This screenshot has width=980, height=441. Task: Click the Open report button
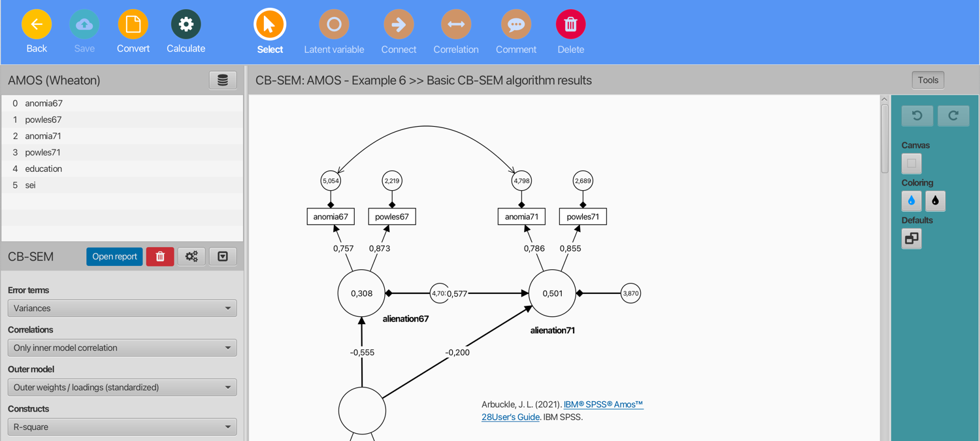click(114, 257)
